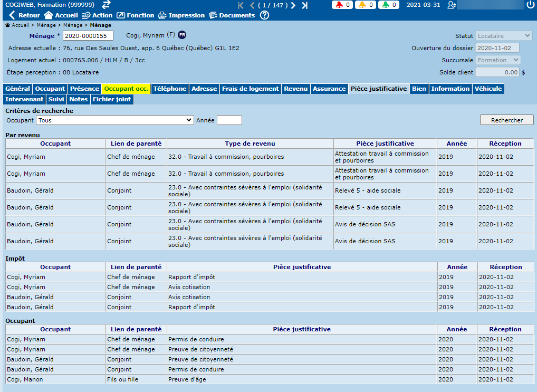
Task: Click the Ménage number field
Action: [x=88, y=36]
